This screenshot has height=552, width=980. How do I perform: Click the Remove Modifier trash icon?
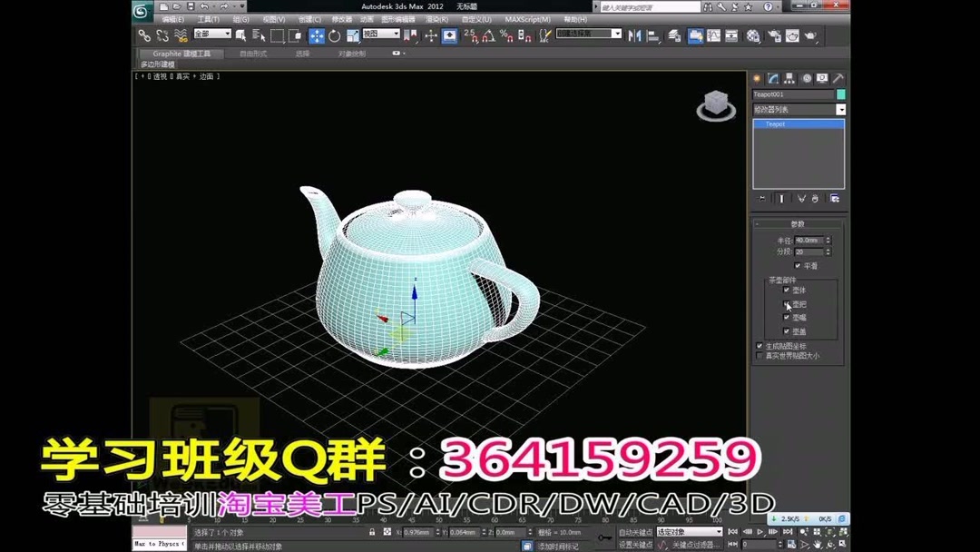coord(814,199)
